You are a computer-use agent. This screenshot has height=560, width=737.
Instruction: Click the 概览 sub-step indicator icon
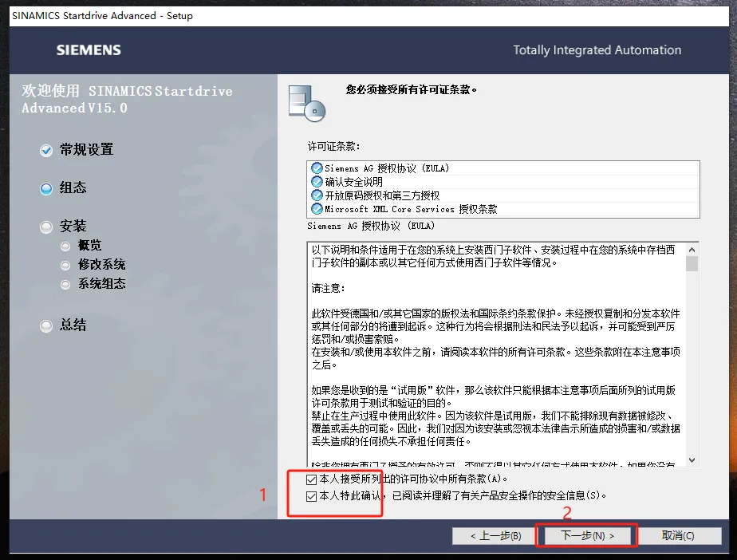(65, 246)
